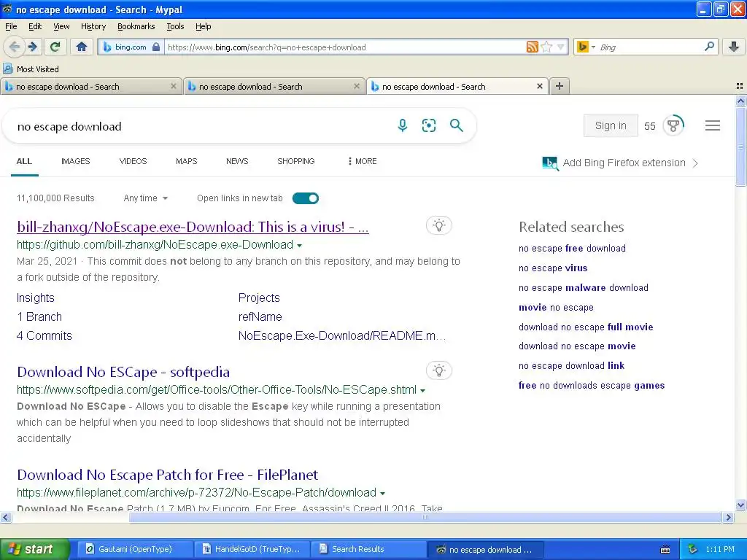Click lightbulb next to the softpedia result
The height and width of the screenshot is (560, 747).
(x=438, y=370)
